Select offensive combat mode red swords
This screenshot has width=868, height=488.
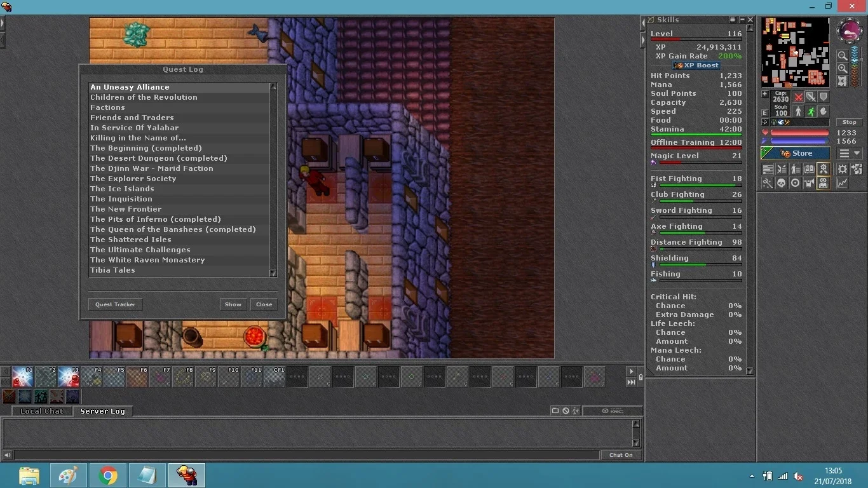(x=798, y=97)
